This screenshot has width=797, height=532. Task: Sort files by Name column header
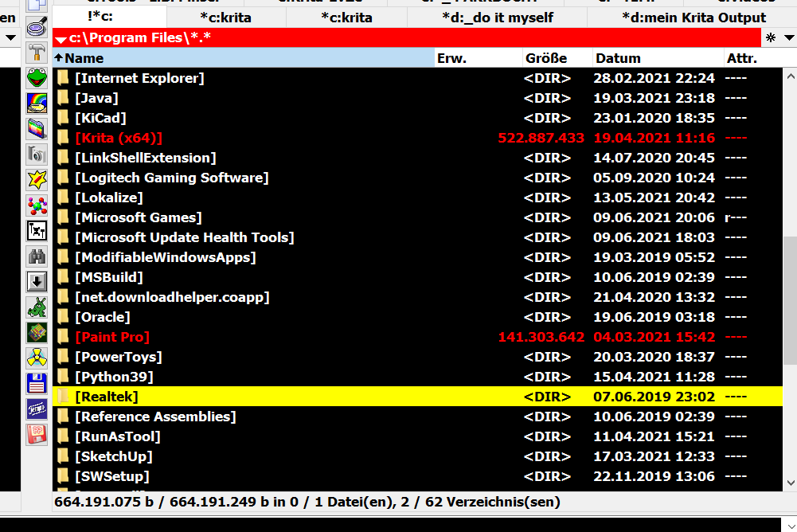coord(244,58)
